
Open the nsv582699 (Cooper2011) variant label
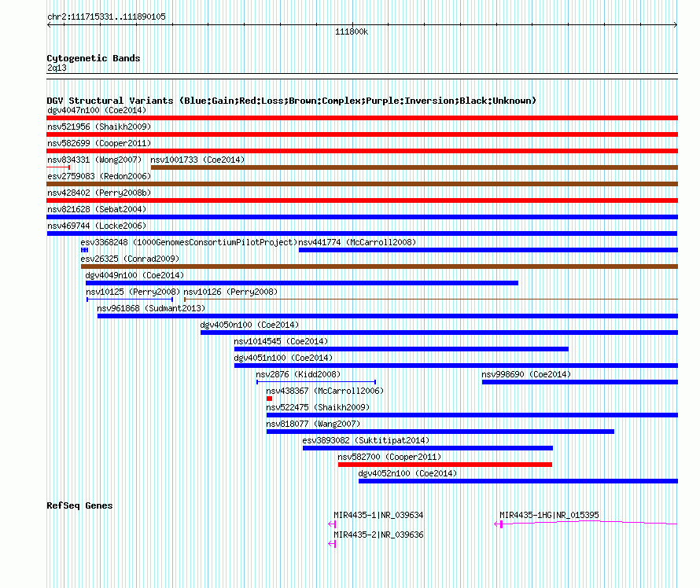coord(99,143)
